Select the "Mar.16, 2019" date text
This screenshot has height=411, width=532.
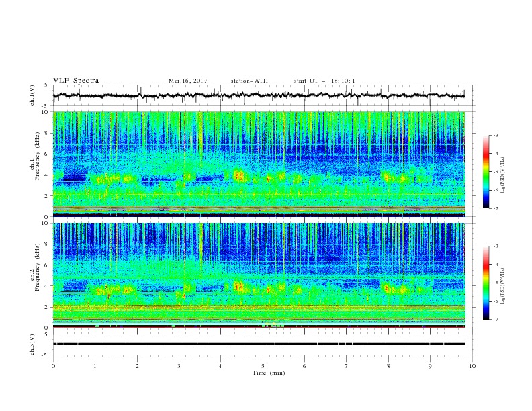(x=187, y=81)
